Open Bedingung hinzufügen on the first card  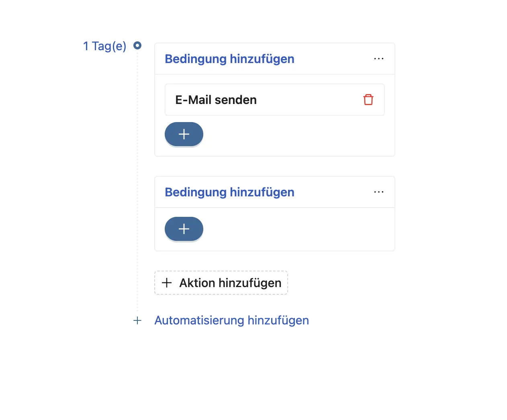pyautogui.click(x=229, y=59)
